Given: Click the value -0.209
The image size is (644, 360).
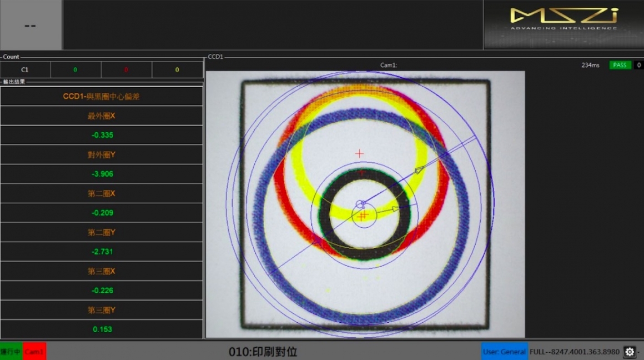Looking at the screenshot, I should [102, 213].
